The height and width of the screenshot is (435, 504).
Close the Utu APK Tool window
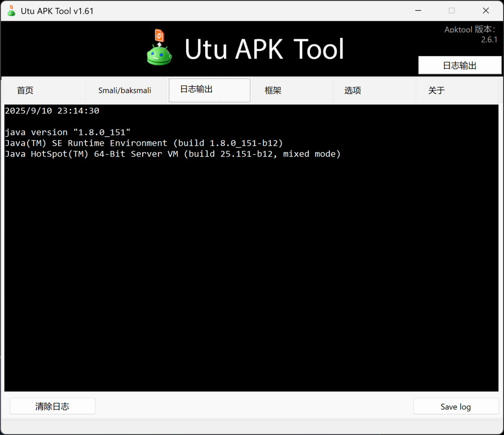(x=486, y=11)
